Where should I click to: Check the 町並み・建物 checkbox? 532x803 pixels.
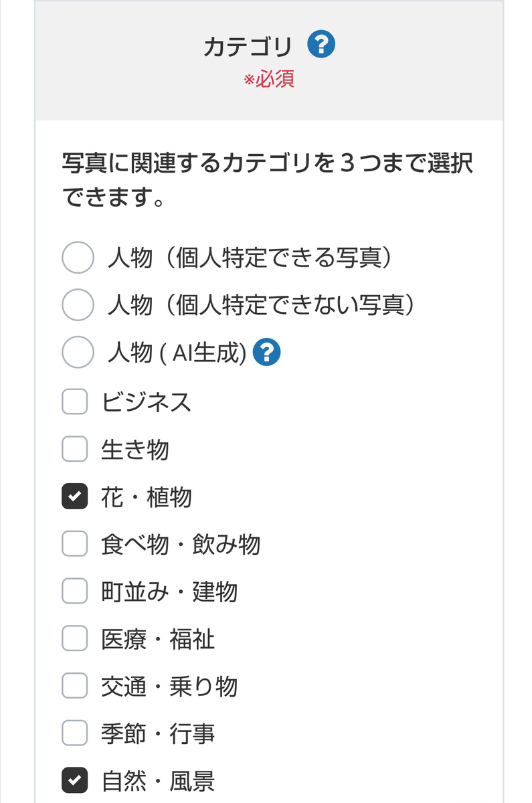click(x=75, y=592)
